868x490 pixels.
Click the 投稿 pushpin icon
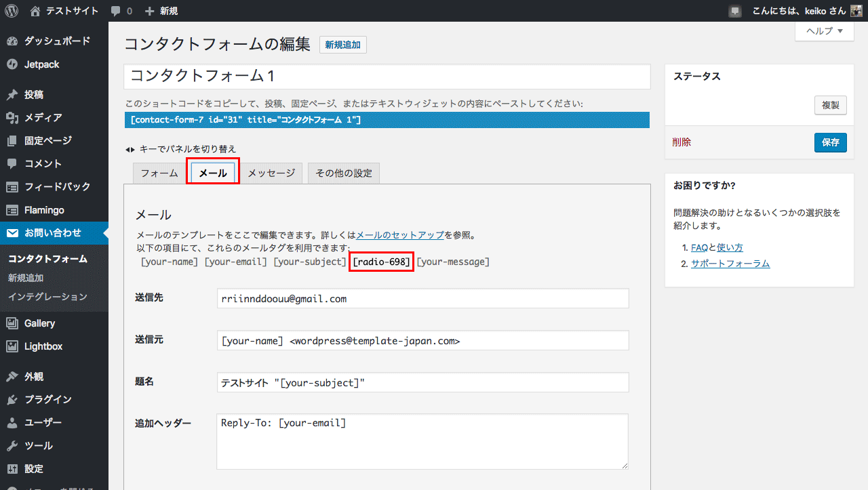(x=12, y=95)
